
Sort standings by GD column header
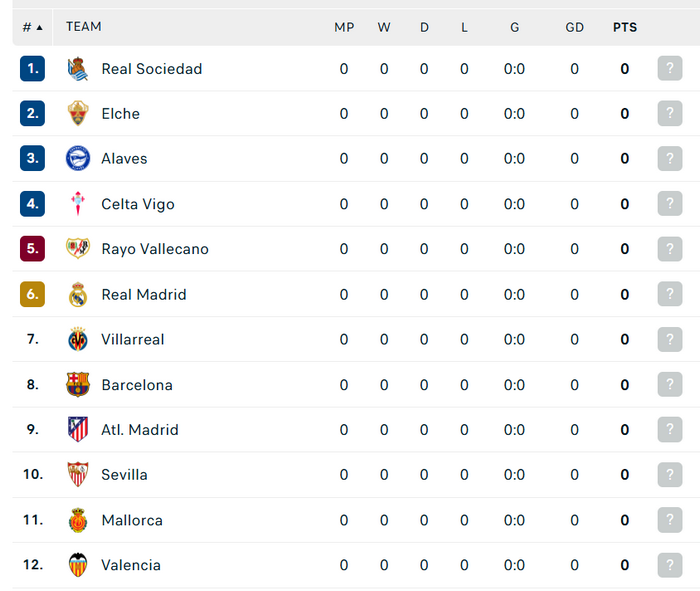(x=574, y=28)
